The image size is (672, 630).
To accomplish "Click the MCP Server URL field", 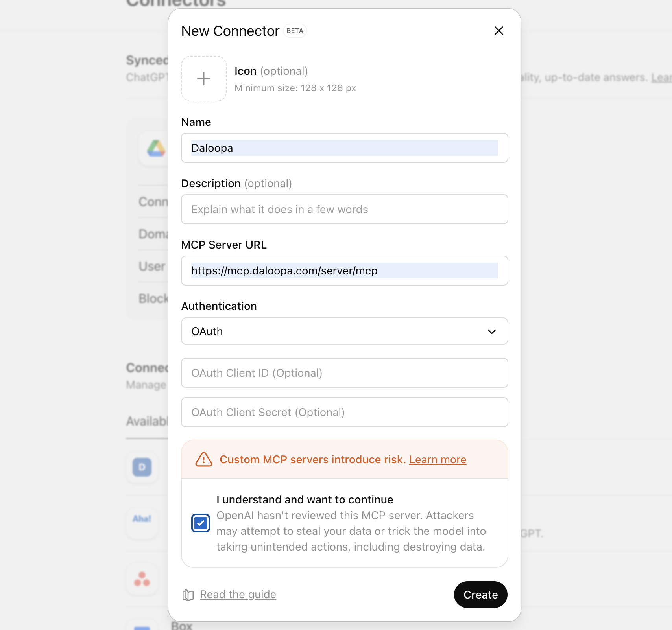I will point(345,271).
